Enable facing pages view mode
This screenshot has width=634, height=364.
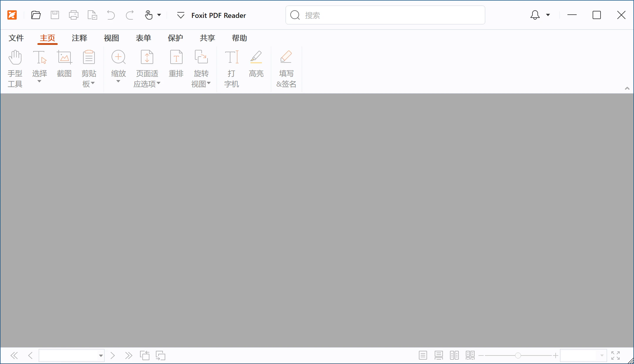pos(454,355)
